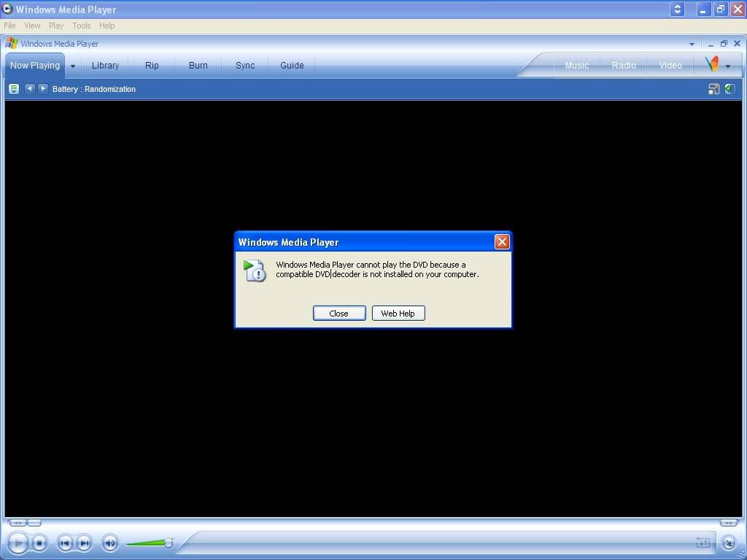This screenshot has width=747, height=560.
Task: Click the Close button in the error dialog
Action: coord(339,314)
